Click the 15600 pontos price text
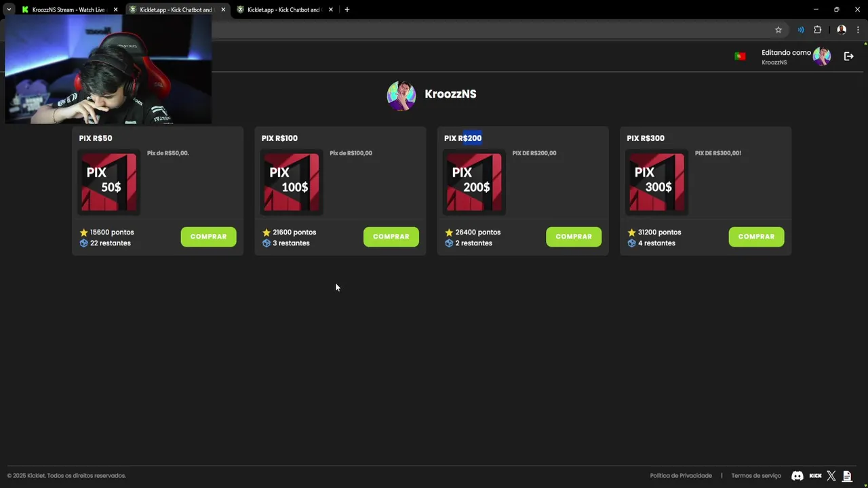868x488 pixels. coord(112,232)
